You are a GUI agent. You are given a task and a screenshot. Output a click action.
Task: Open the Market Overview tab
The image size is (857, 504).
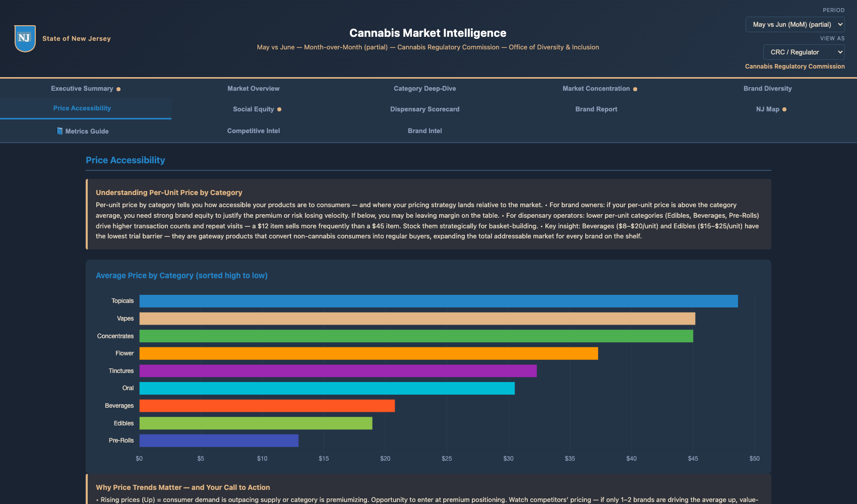(254, 88)
